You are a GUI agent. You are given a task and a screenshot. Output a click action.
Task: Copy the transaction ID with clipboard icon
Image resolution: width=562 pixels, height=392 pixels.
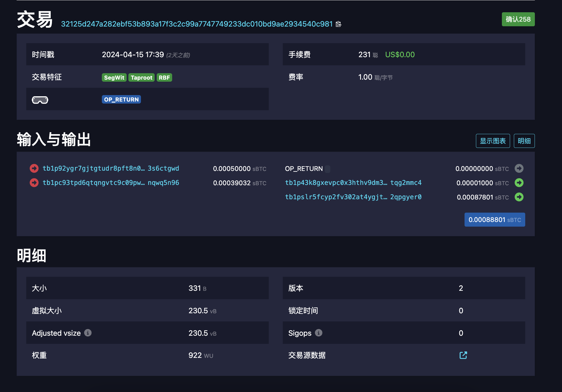pyautogui.click(x=338, y=24)
